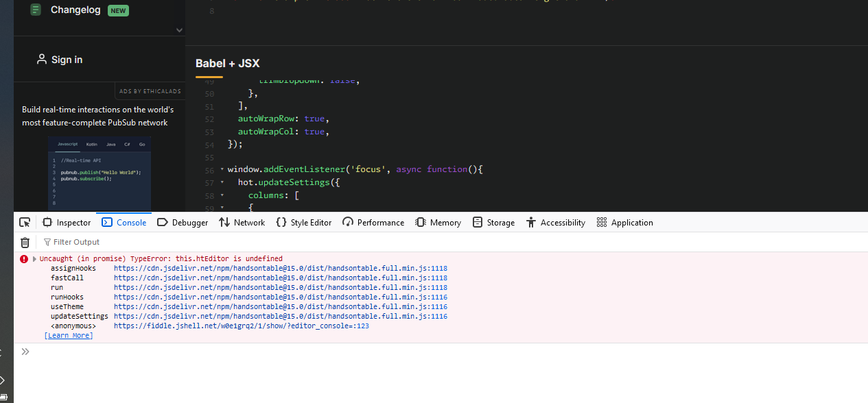Click the Sign in button
This screenshot has width=868, height=403.
60,60
